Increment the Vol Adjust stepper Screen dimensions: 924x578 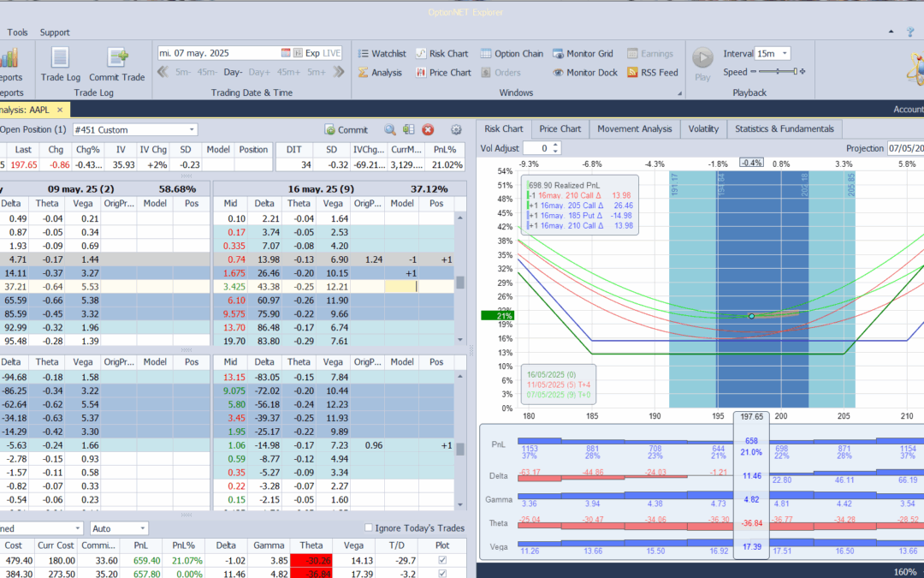tap(556, 145)
